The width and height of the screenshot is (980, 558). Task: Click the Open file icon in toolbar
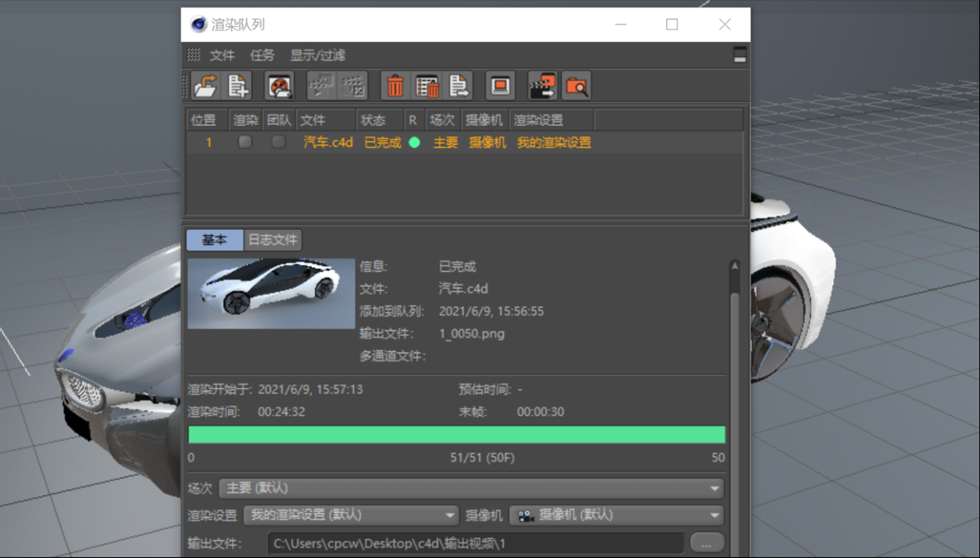[x=204, y=86]
